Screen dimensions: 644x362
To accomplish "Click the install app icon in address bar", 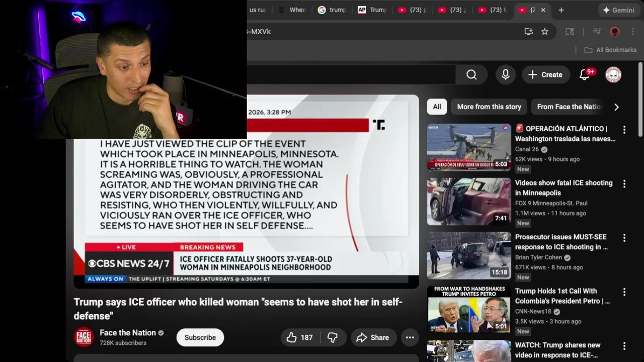I will tap(528, 32).
